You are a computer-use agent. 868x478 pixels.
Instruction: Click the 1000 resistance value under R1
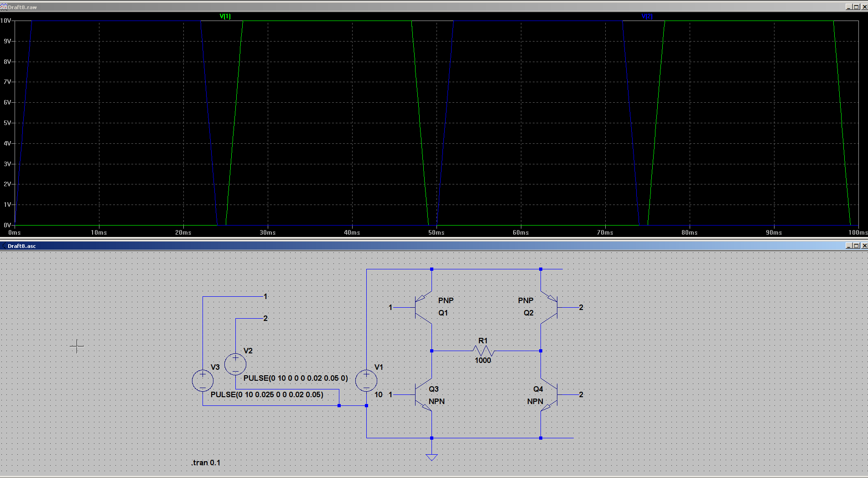[x=483, y=360]
